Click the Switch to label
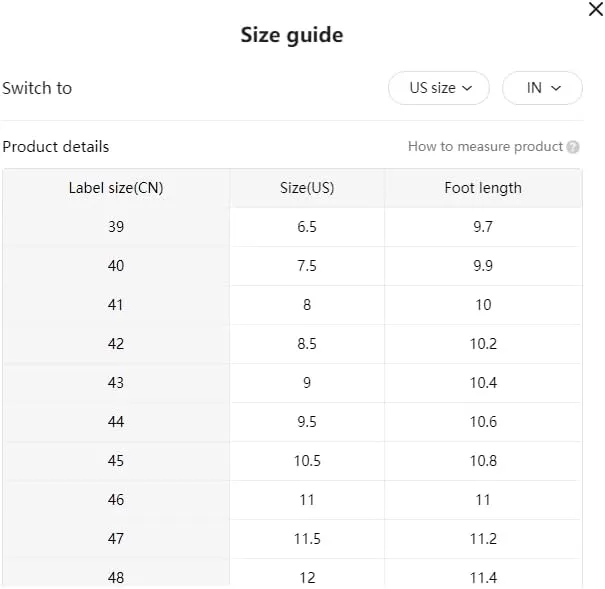The image size is (605, 589). pos(37,88)
